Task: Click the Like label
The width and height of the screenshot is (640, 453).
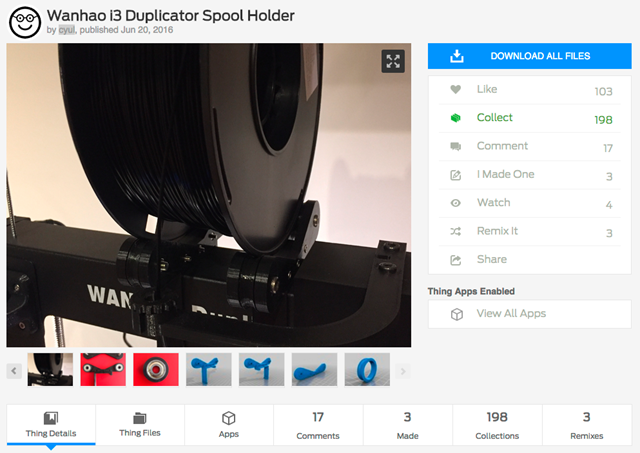Action: click(487, 89)
